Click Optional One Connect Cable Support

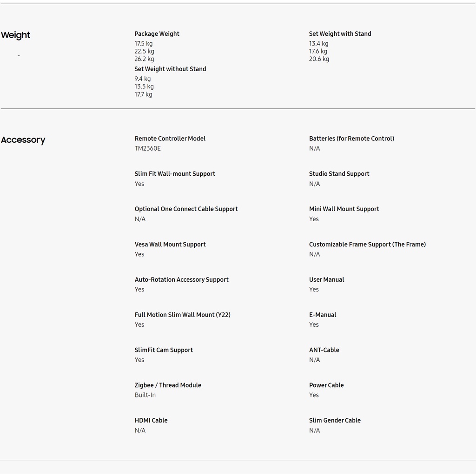coord(186,209)
